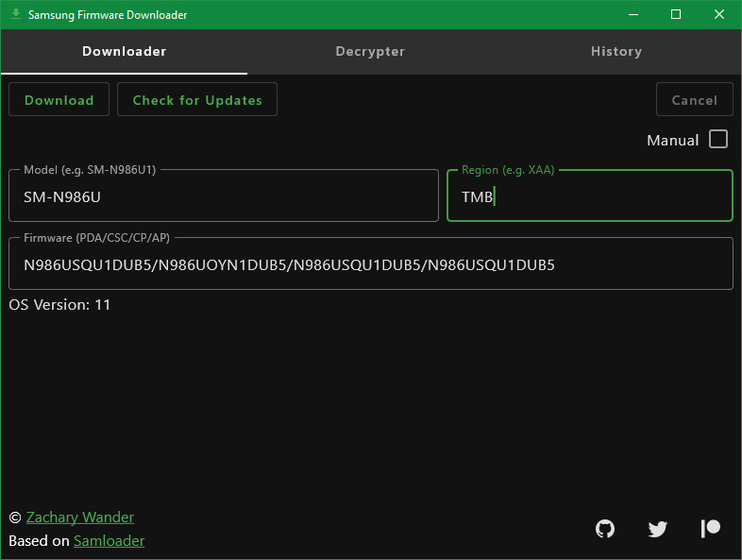
Task: Close the Samsung Firmware Downloader window
Action: [719, 14]
